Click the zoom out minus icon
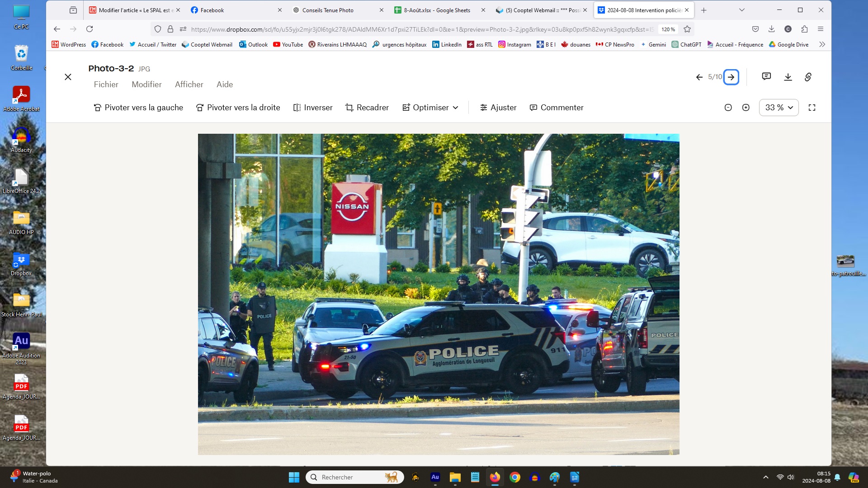Image resolution: width=868 pixels, height=488 pixels. pos(728,108)
